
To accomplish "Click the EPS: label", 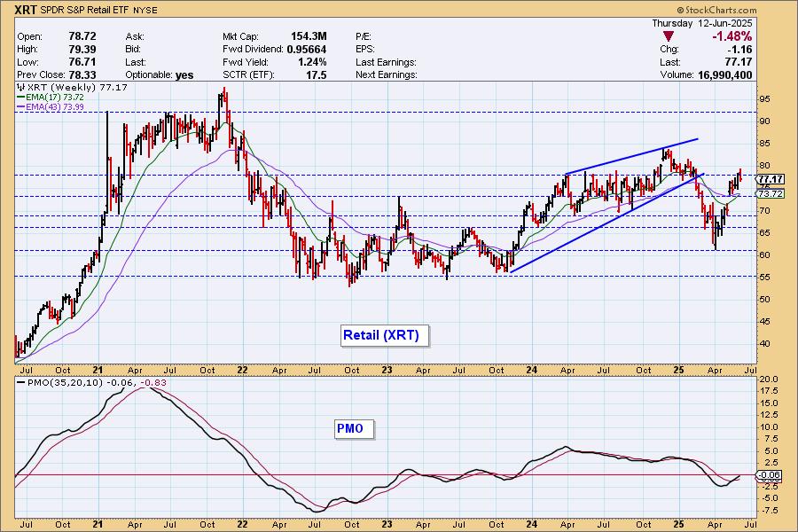I will (365, 50).
